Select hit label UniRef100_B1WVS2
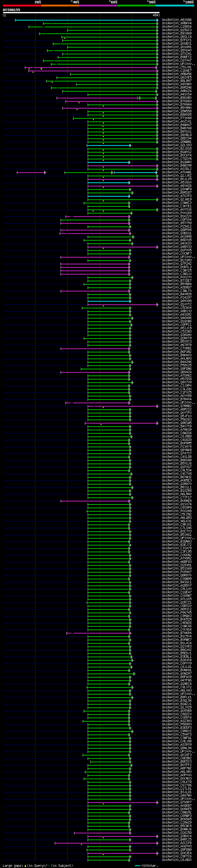Screen dimensions: 197x868 coord(177,152)
